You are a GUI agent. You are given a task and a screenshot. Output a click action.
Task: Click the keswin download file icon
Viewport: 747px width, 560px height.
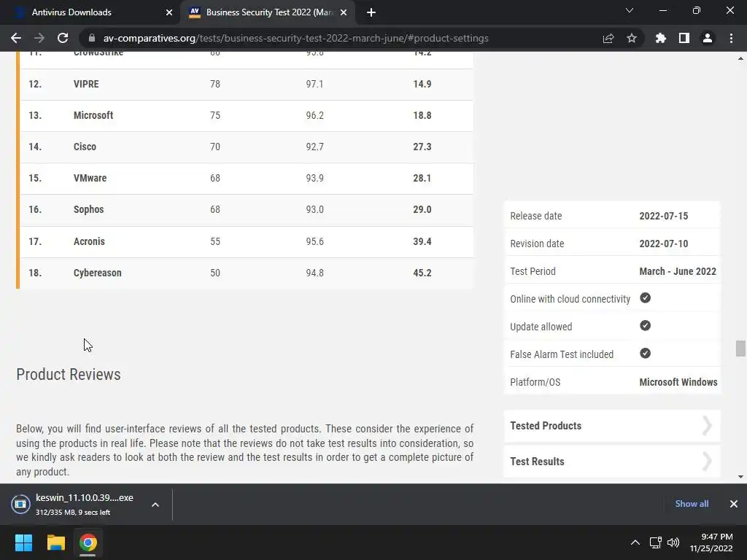(x=20, y=505)
